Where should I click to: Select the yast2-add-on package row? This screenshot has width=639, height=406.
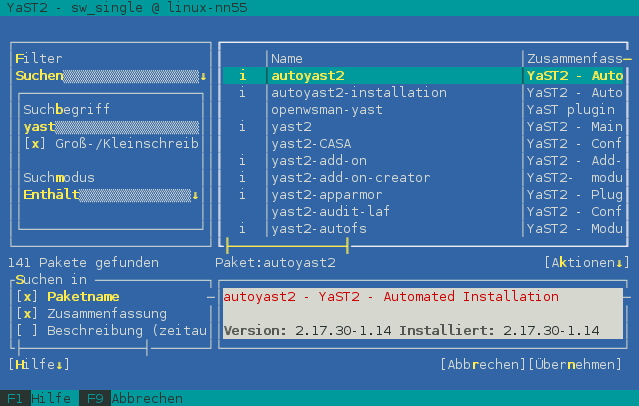[x=423, y=161]
